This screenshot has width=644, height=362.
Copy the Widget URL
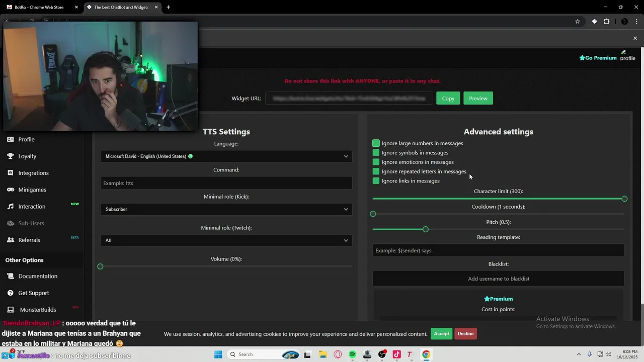coord(448,98)
